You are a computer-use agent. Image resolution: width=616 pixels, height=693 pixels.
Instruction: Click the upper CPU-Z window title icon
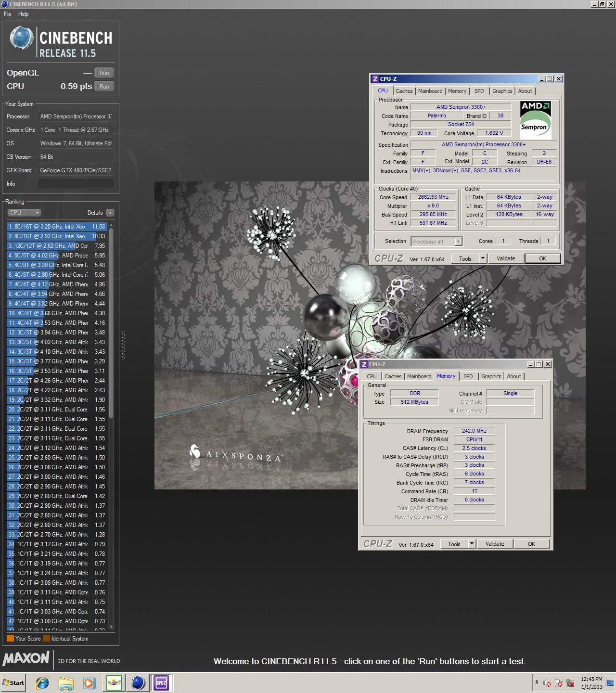375,79
